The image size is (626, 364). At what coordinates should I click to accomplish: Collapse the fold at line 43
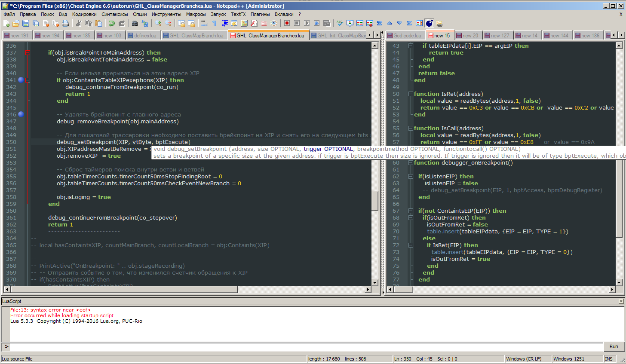pos(411,46)
